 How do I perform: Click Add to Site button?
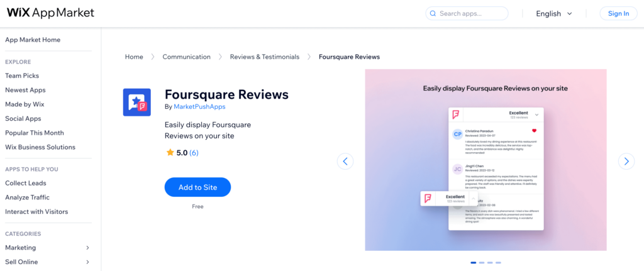pos(197,187)
